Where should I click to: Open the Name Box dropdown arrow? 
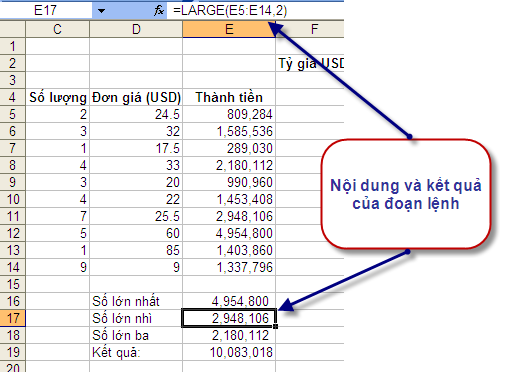[x=101, y=11]
